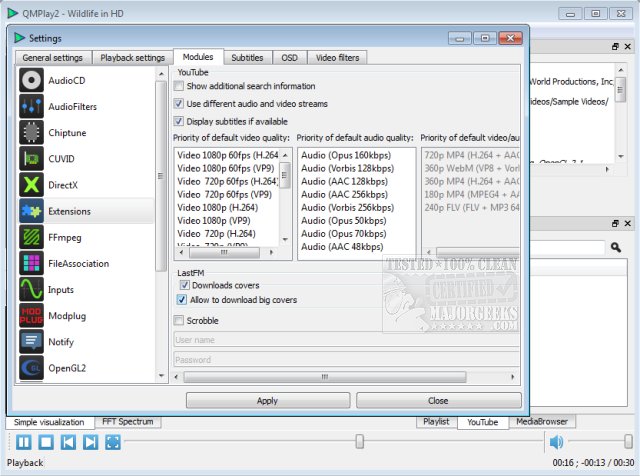Click the LastFM Password field

(x=346, y=360)
